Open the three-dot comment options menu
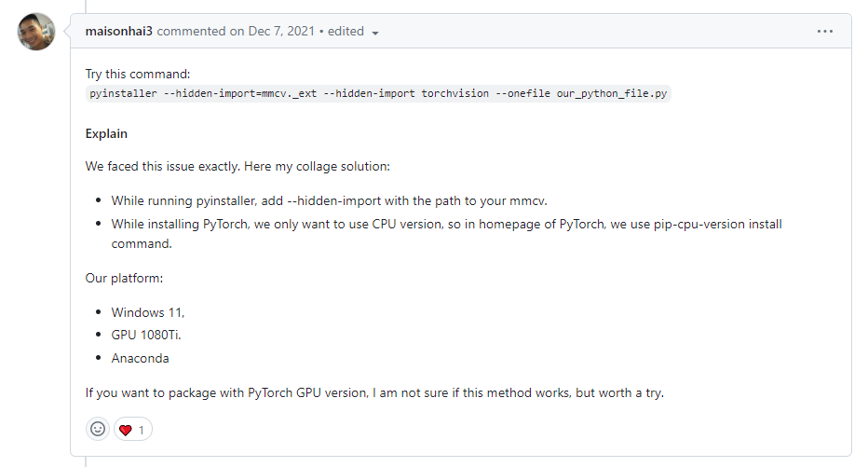The image size is (868, 467). click(825, 32)
